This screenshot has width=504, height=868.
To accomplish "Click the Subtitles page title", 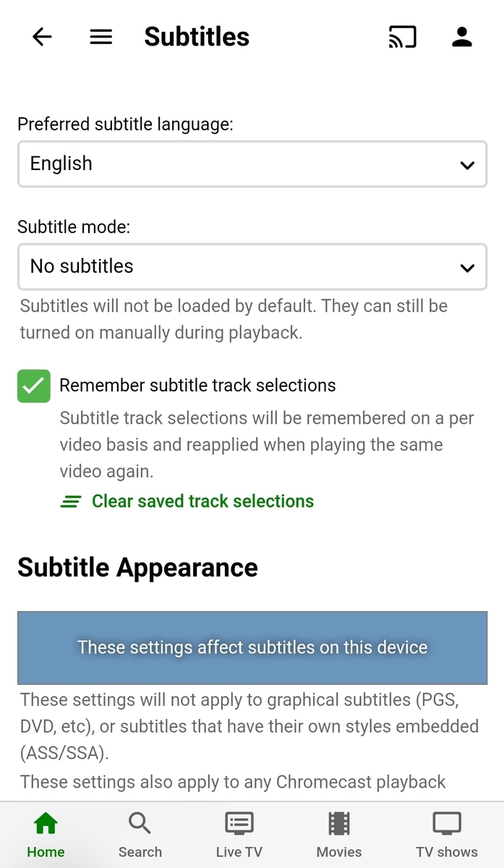I will [x=196, y=36].
